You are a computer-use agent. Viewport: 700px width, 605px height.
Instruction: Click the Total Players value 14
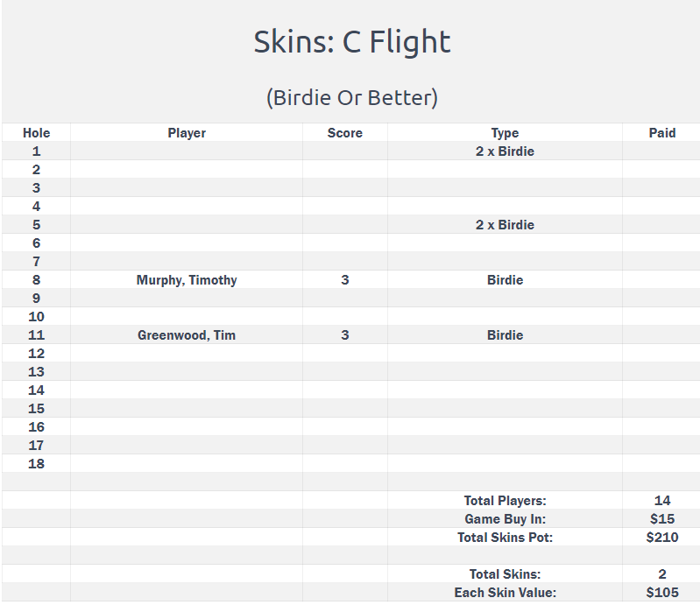(x=662, y=501)
